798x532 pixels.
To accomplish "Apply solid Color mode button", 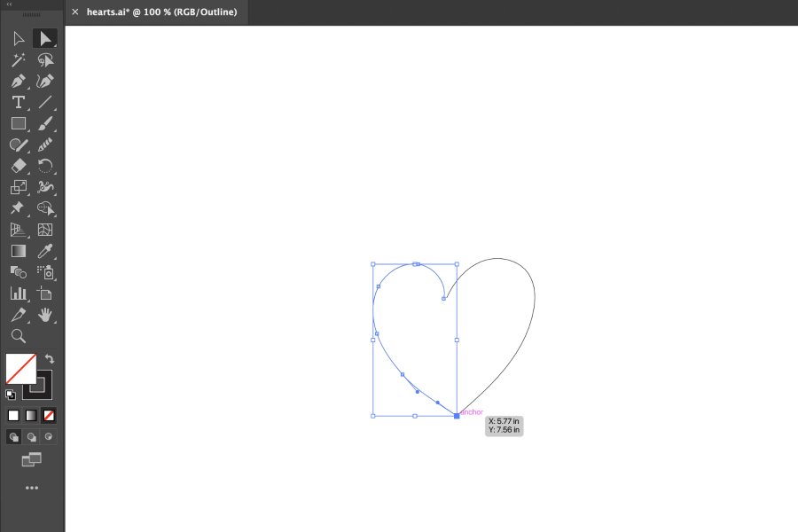I will (x=13, y=416).
